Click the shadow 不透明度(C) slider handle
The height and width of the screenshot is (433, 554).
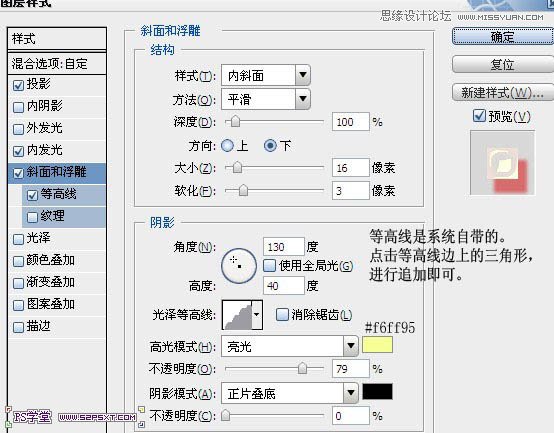(225, 415)
